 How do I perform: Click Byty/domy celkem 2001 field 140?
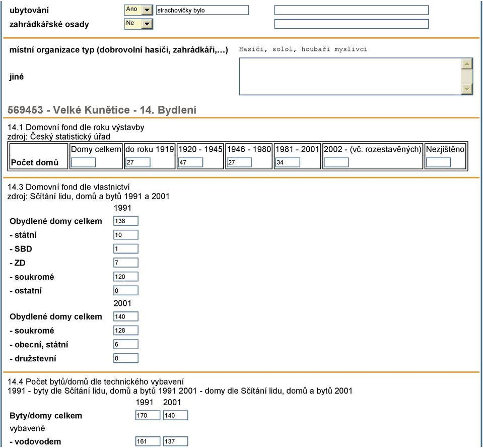pyautogui.click(x=176, y=415)
